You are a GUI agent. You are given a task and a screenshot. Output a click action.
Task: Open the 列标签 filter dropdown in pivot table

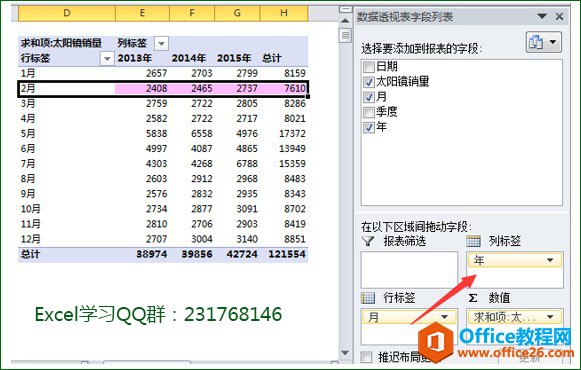161,43
